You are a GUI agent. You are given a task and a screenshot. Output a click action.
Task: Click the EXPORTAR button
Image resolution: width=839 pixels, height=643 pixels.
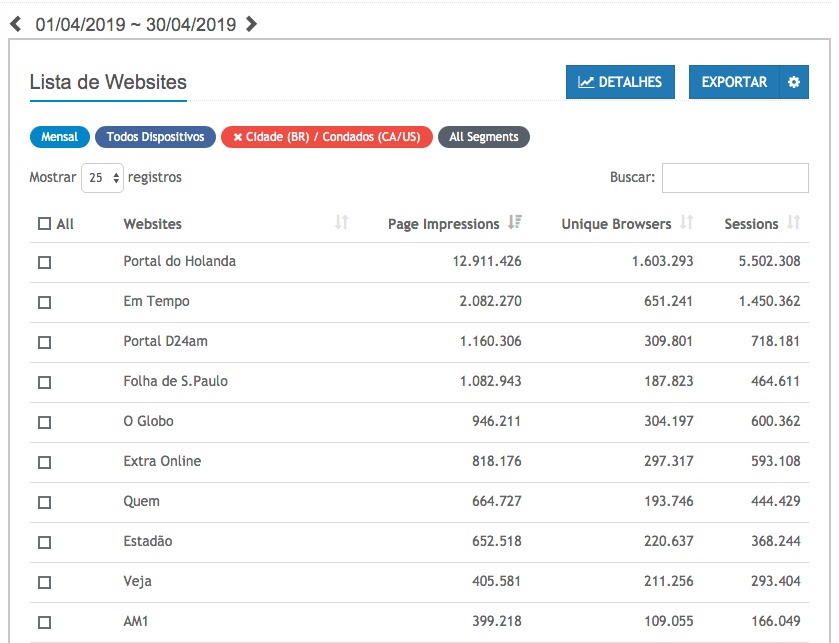pyautogui.click(x=734, y=82)
